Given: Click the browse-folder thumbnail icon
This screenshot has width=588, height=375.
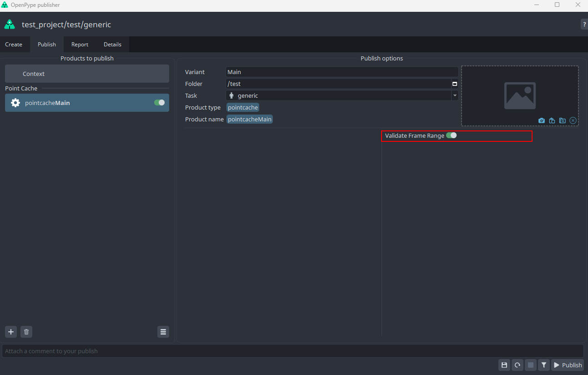Looking at the screenshot, I should [x=563, y=120].
